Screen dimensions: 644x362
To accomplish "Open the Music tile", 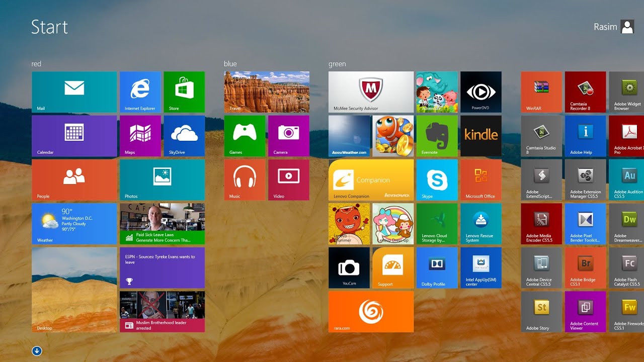I will coord(245,180).
